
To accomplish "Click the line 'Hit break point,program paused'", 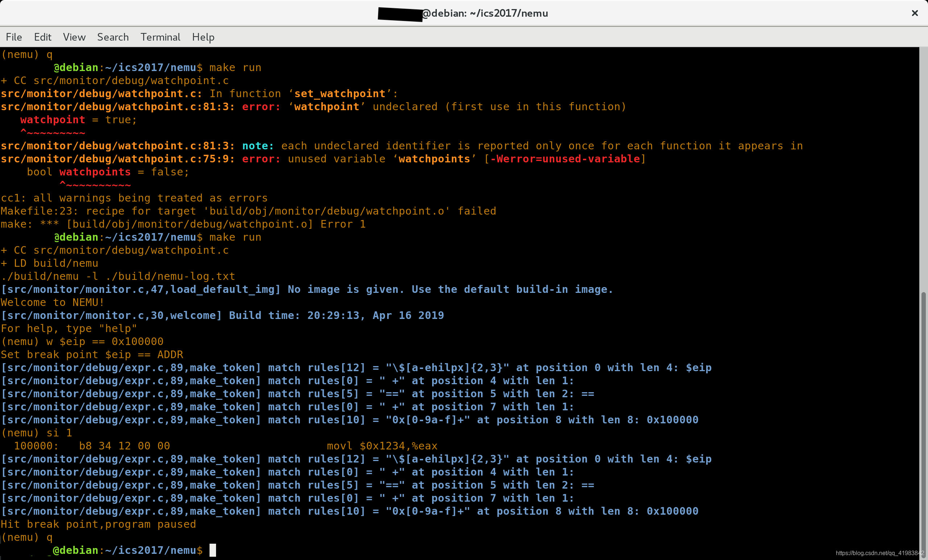I will coord(98,524).
